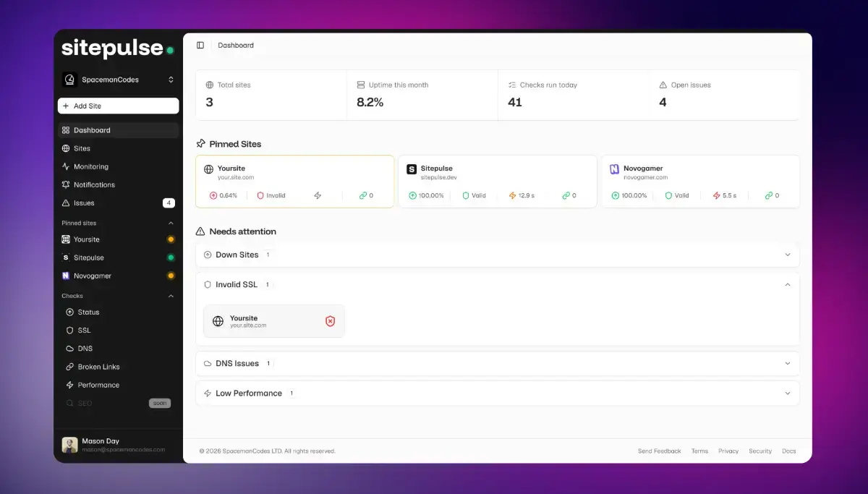This screenshot has width=868, height=494.
Task: Open the Send Feedback footer link
Action: coord(659,451)
